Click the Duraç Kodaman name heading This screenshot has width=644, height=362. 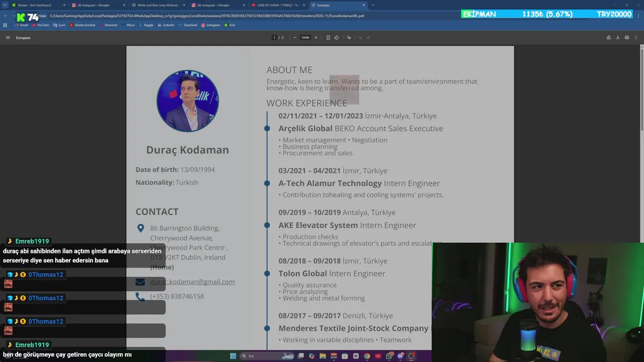pyautogui.click(x=188, y=150)
